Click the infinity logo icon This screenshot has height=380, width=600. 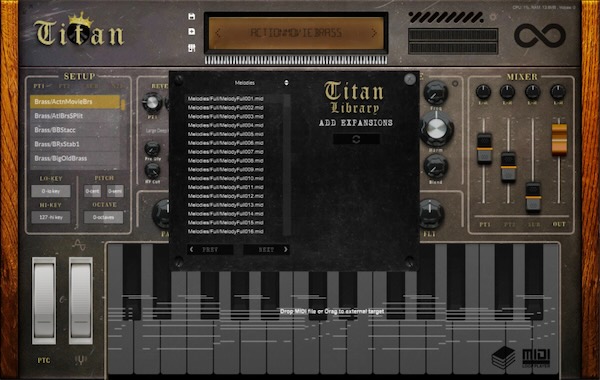[540, 36]
